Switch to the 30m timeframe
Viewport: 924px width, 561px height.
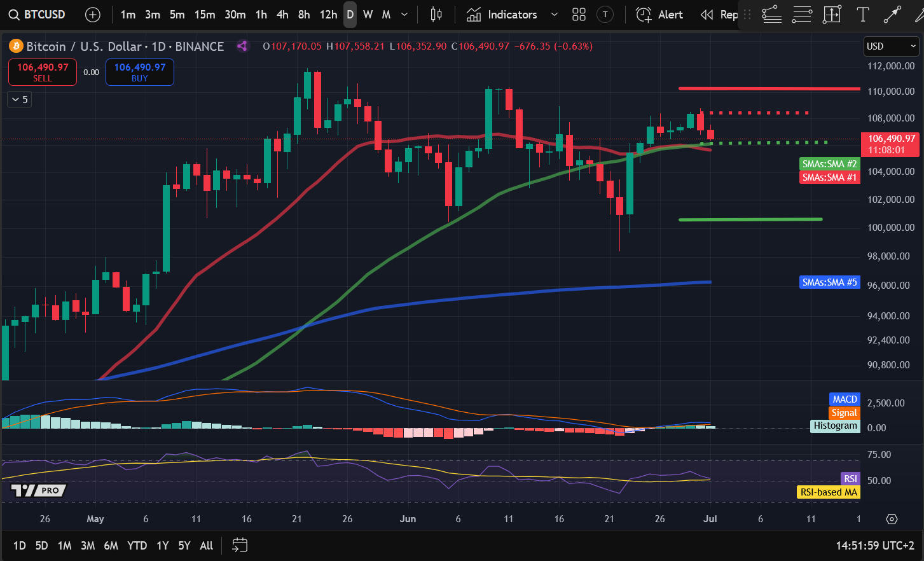click(x=235, y=15)
